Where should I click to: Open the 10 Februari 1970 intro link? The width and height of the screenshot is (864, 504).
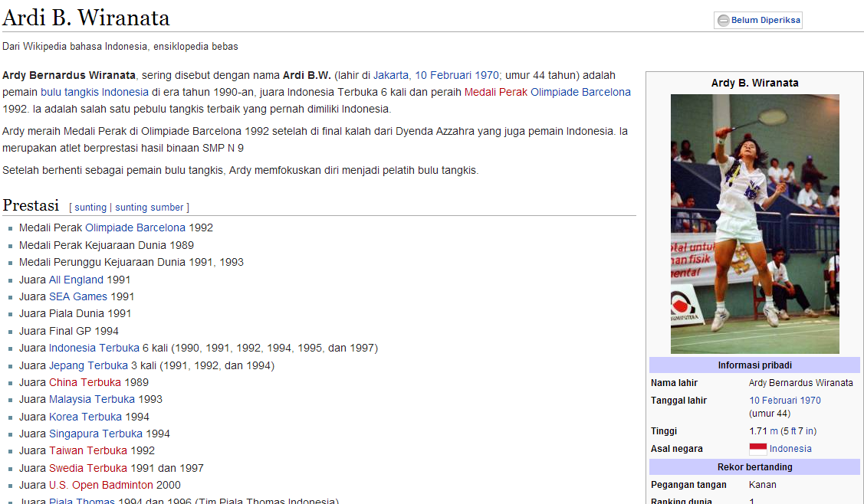(457, 76)
